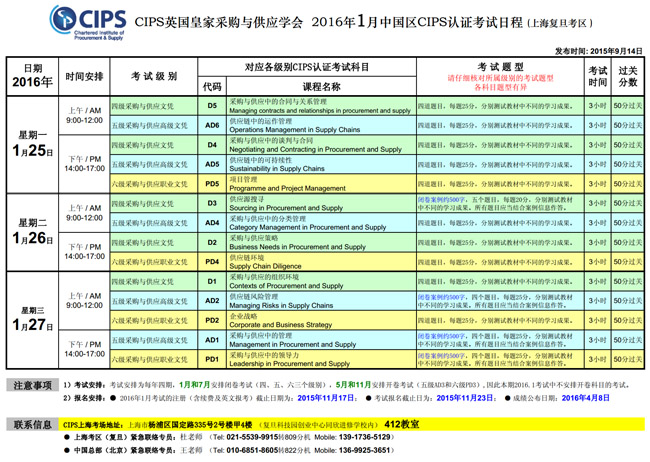650x462 pixels.
Task: Select course code PD4 cell
Action: pos(212,262)
